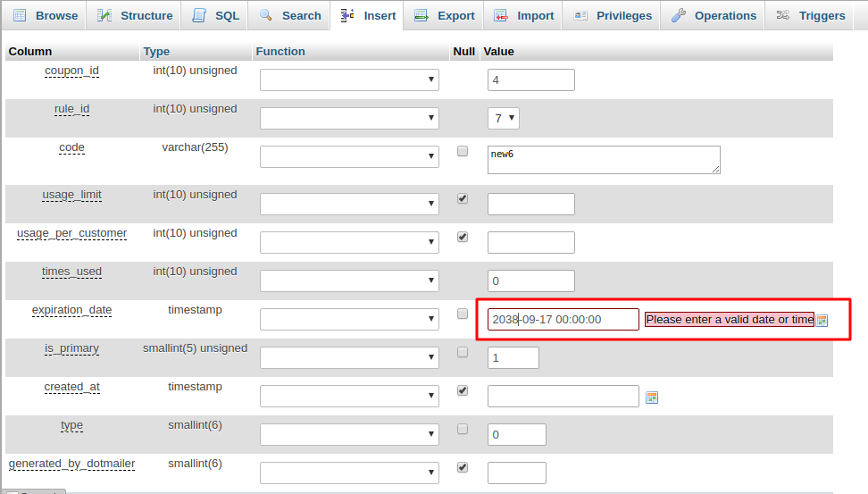
Task: Click the Import tab icon
Action: point(501,15)
